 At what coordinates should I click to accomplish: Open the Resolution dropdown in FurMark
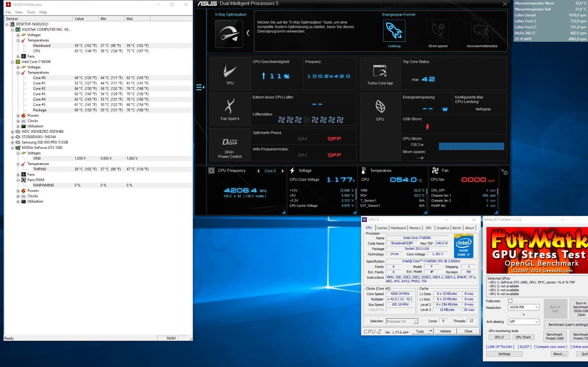(523, 307)
